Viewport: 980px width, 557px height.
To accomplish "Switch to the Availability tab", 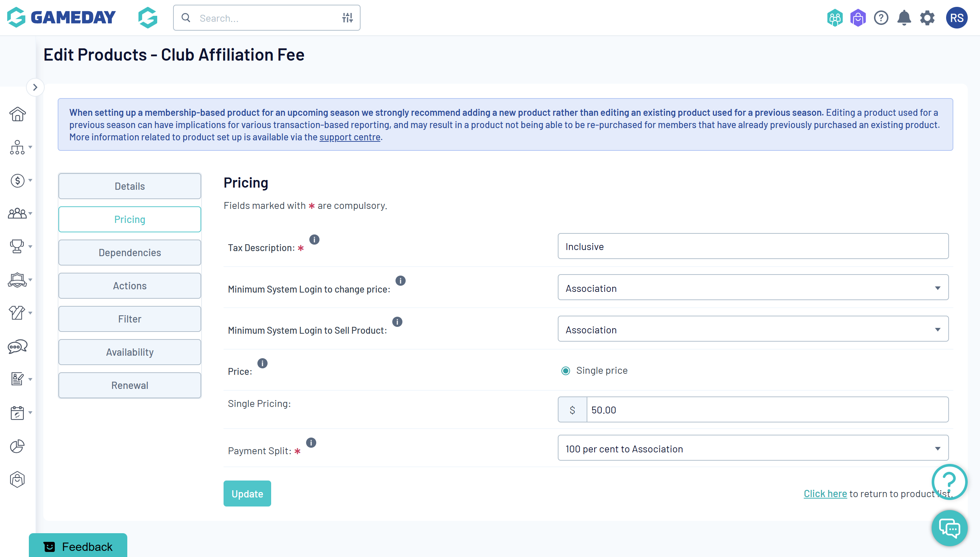I will (x=130, y=352).
